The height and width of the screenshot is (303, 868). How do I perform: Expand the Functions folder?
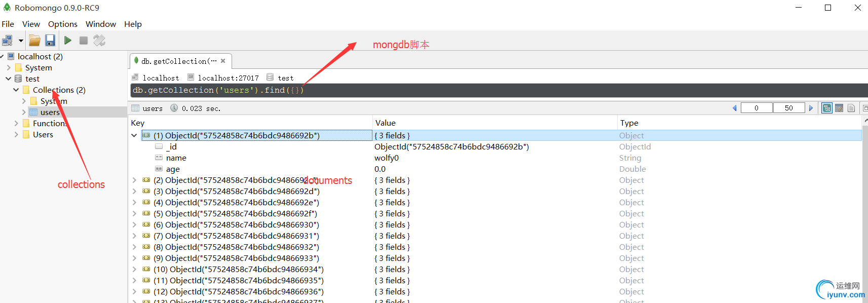pyautogui.click(x=16, y=123)
